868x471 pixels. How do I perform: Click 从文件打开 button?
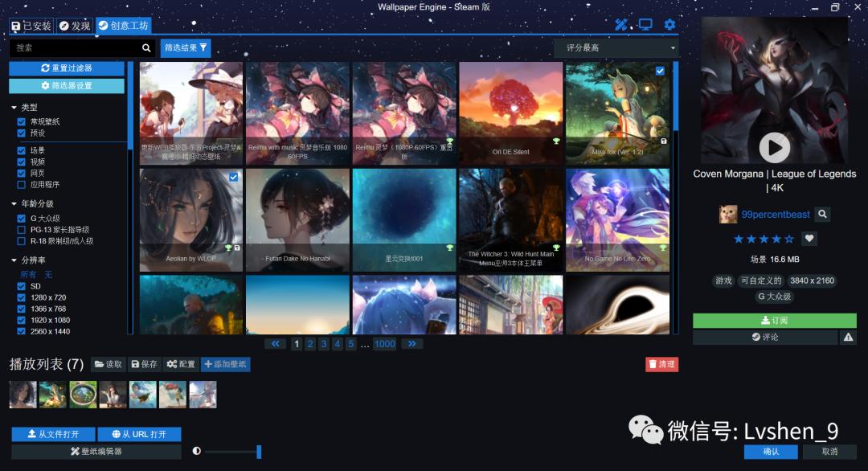click(x=54, y=435)
